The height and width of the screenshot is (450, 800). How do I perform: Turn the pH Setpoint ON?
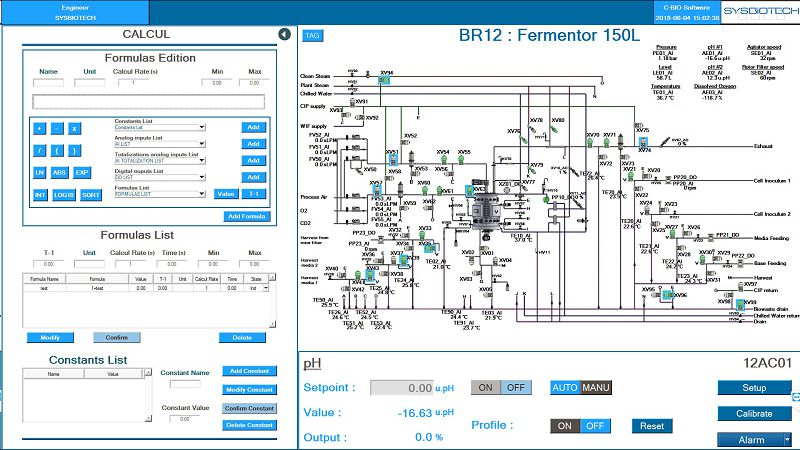click(485, 388)
